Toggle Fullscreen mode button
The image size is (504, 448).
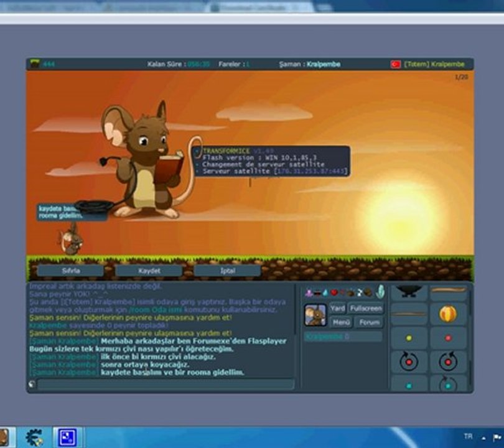(366, 309)
